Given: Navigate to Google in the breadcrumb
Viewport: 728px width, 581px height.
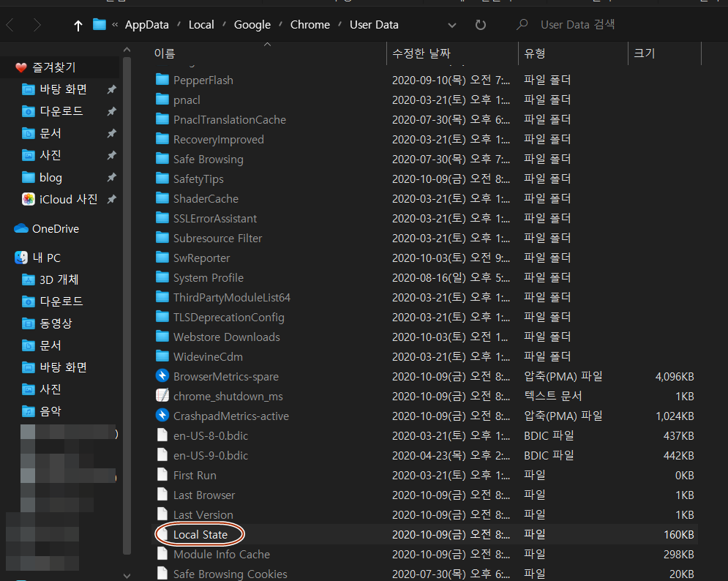Looking at the screenshot, I should (252, 25).
